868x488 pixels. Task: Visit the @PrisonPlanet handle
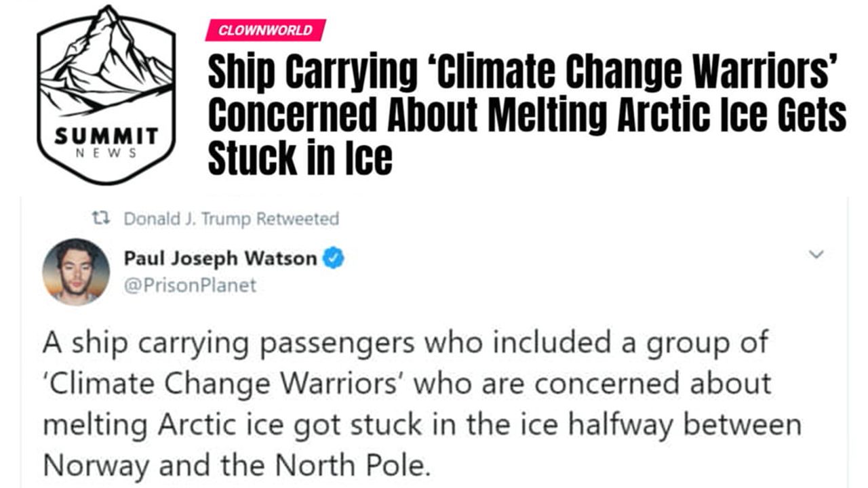(x=190, y=285)
